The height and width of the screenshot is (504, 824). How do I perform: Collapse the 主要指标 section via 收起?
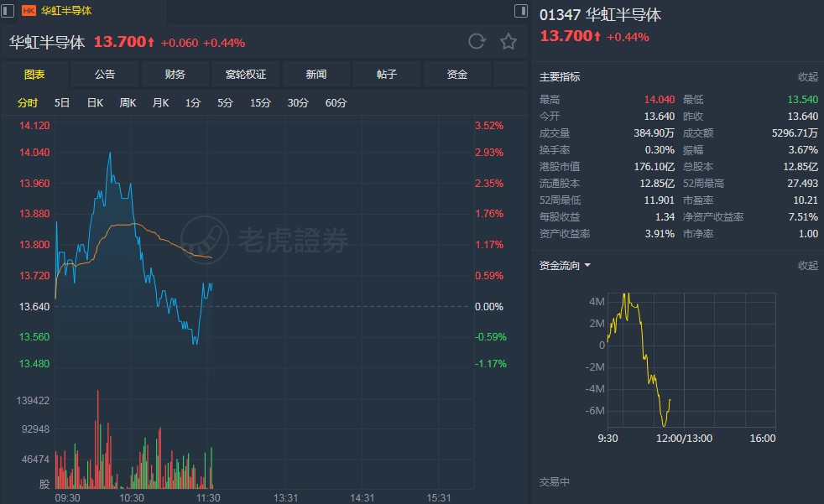point(807,77)
